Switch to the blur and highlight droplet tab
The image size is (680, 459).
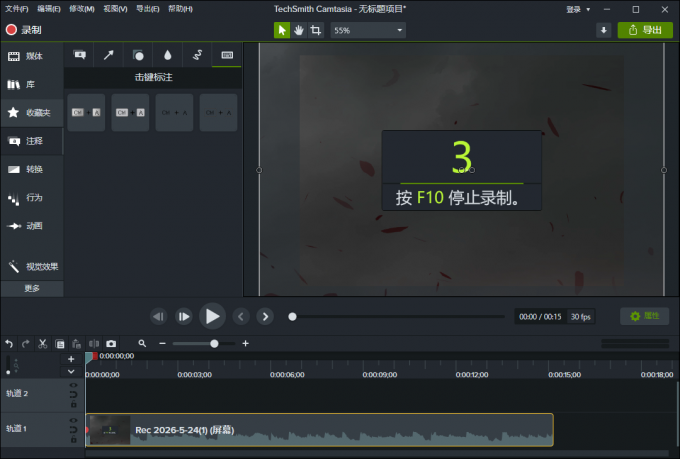click(167, 55)
